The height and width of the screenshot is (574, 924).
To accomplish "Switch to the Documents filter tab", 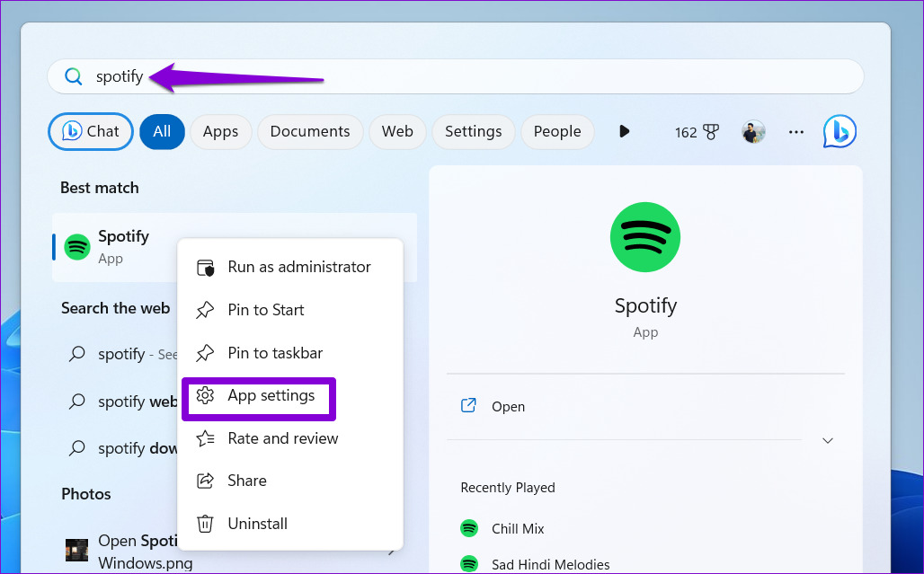I will pyautogui.click(x=310, y=131).
